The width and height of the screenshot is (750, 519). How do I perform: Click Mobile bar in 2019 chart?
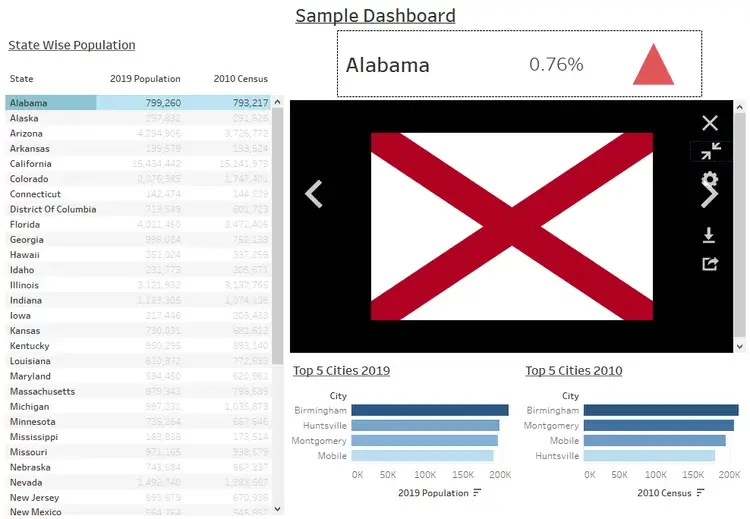pos(422,455)
